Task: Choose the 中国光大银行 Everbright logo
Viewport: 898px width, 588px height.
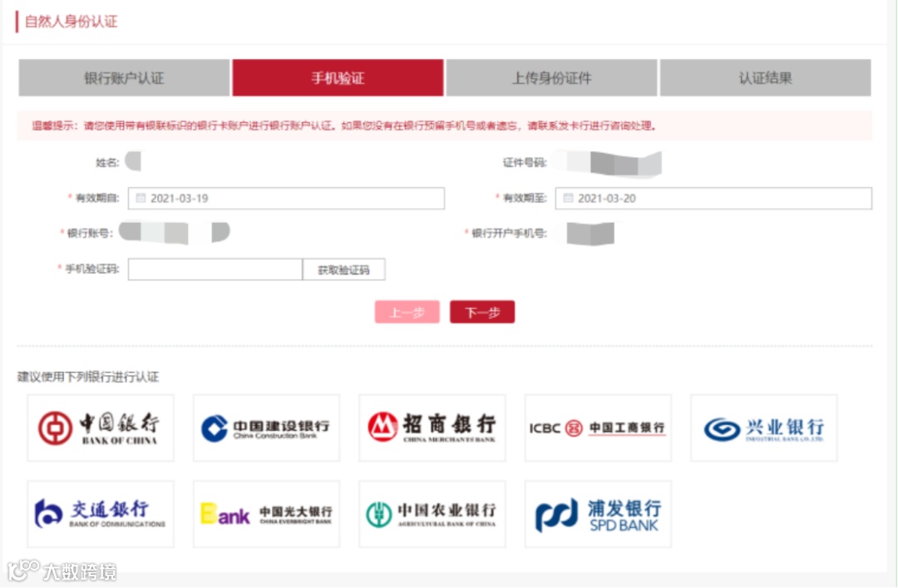Action: point(266,514)
